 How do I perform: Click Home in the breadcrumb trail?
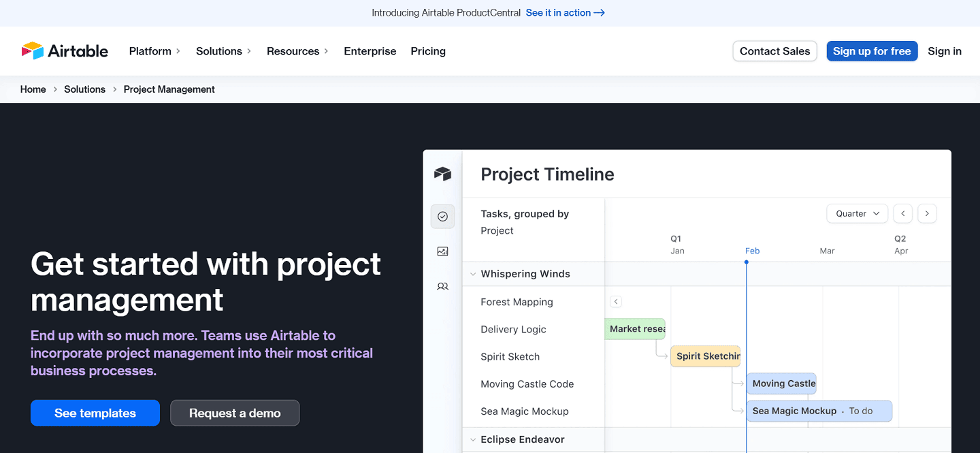point(33,89)
